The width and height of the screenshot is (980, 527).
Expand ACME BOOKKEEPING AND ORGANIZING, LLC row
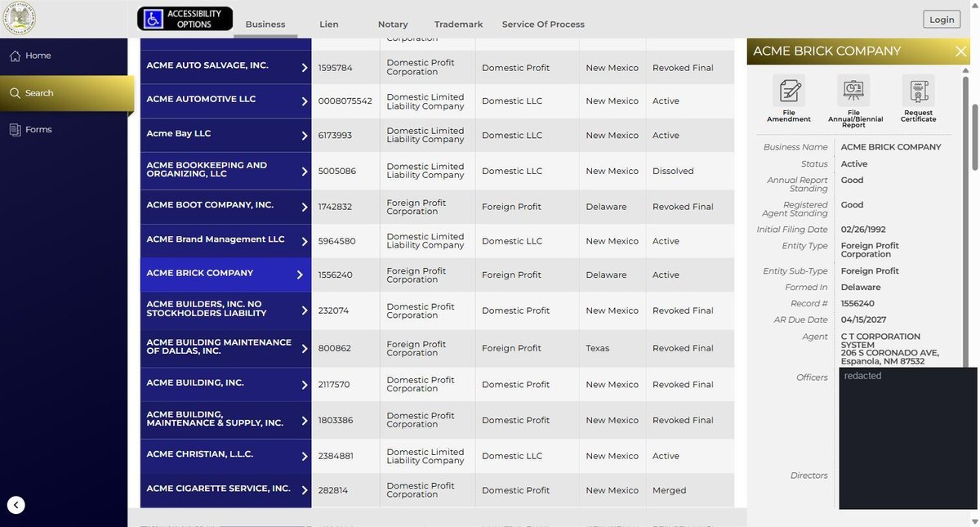[x=304, y=172]
